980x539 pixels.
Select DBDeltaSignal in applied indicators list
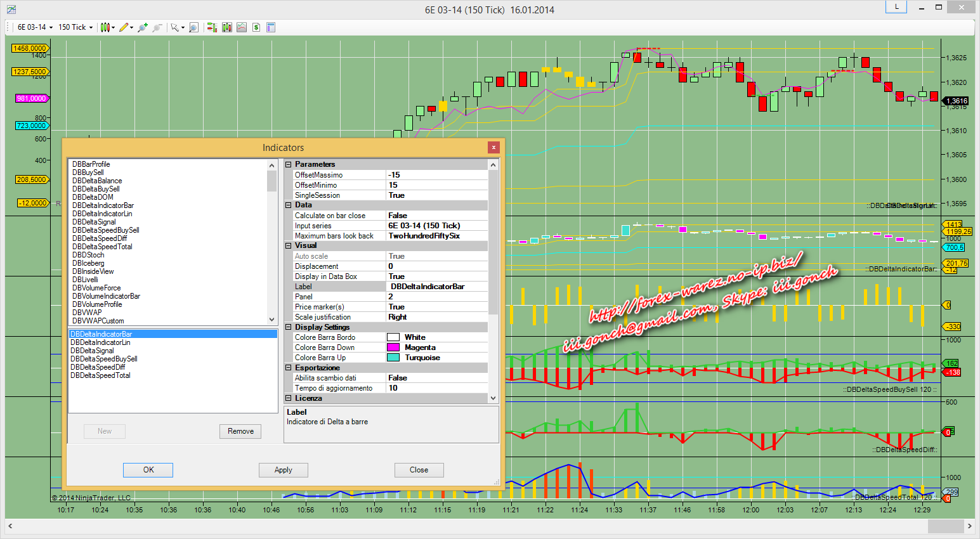tap(93, 351)
